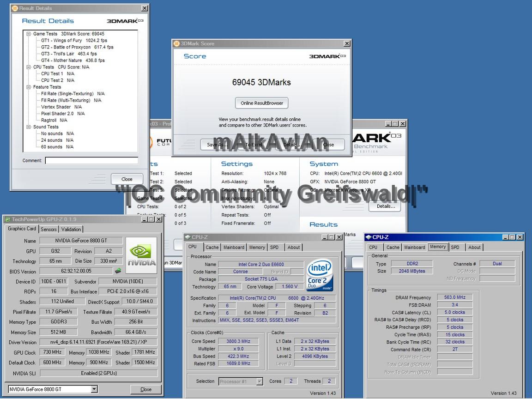Switch to Sensors tab in GPU-Z
This screenshot has height=399, width=532.
[x=49, y=230]
